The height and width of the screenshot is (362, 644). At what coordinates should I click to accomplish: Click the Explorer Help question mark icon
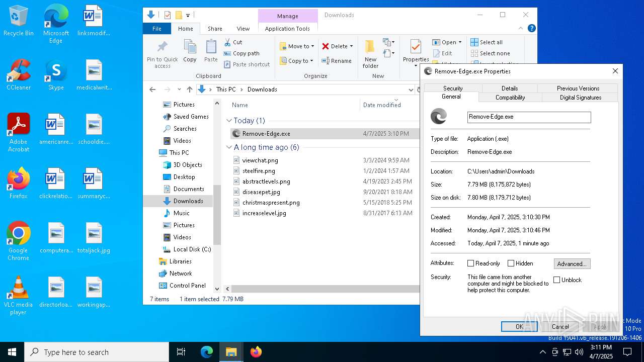531,29
